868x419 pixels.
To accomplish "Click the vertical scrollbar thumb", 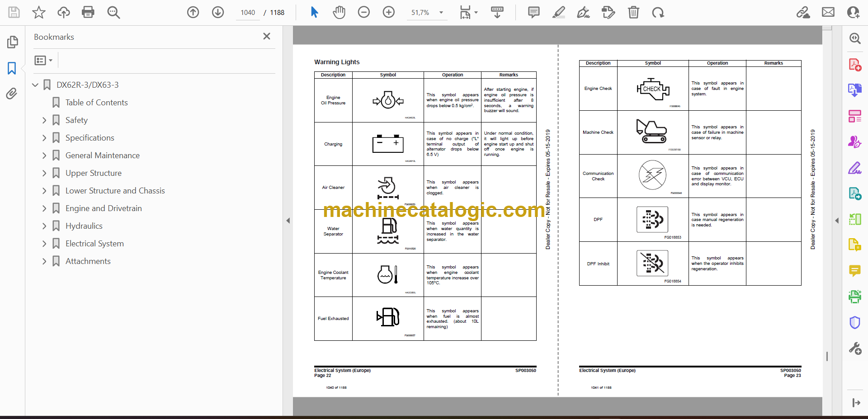I will pos(827,357).
